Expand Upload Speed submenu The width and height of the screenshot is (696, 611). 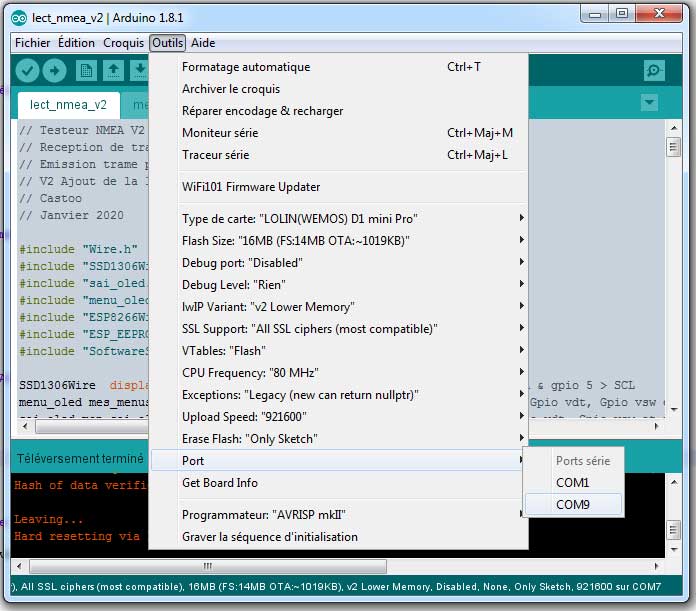click(x=338, y=417)
